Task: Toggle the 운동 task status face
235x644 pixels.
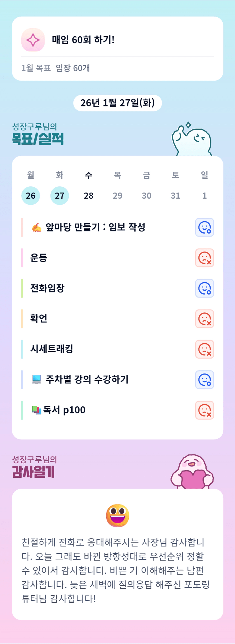Action: click(204, 258)
